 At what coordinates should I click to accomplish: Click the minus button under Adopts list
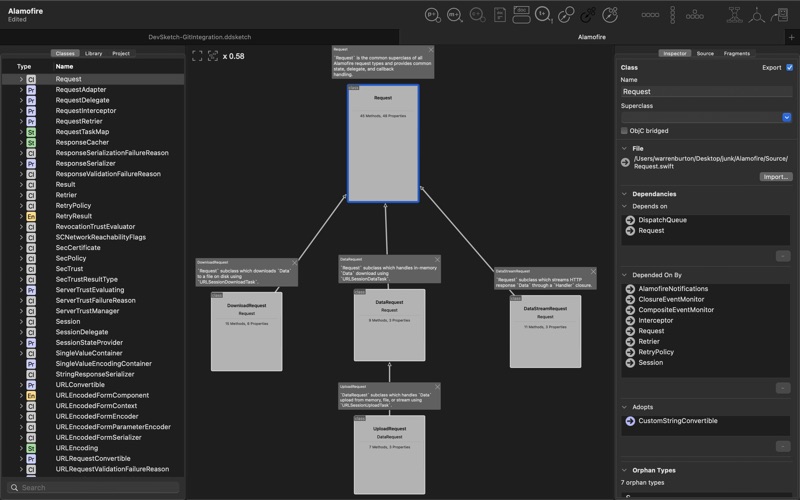(783, 446)
